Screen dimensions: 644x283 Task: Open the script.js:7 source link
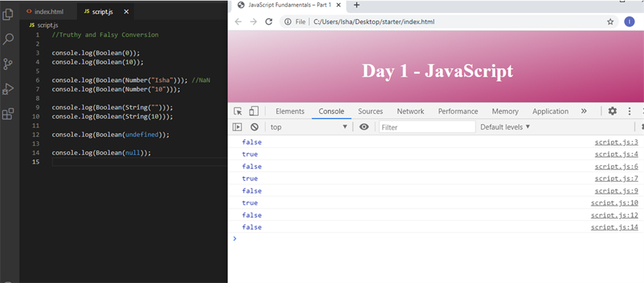(x=616, y=179)
